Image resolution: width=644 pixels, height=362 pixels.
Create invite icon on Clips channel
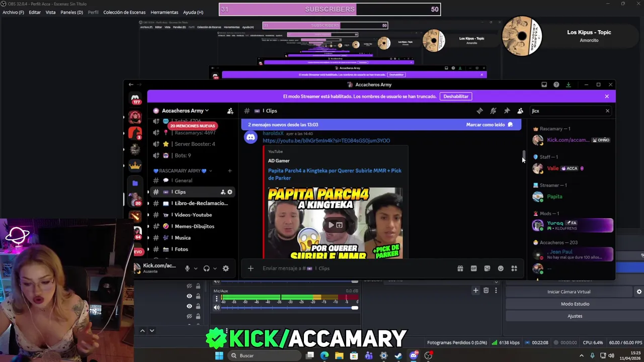223,192
